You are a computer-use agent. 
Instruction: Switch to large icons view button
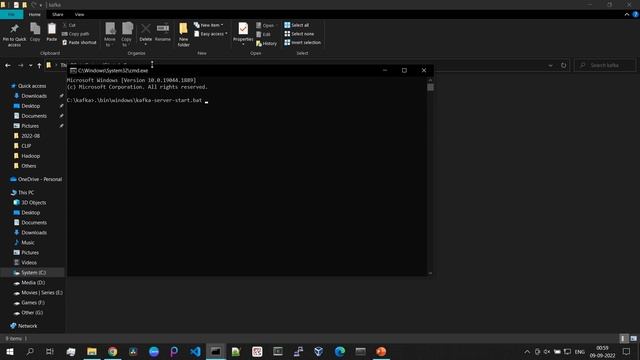[633, 339]
